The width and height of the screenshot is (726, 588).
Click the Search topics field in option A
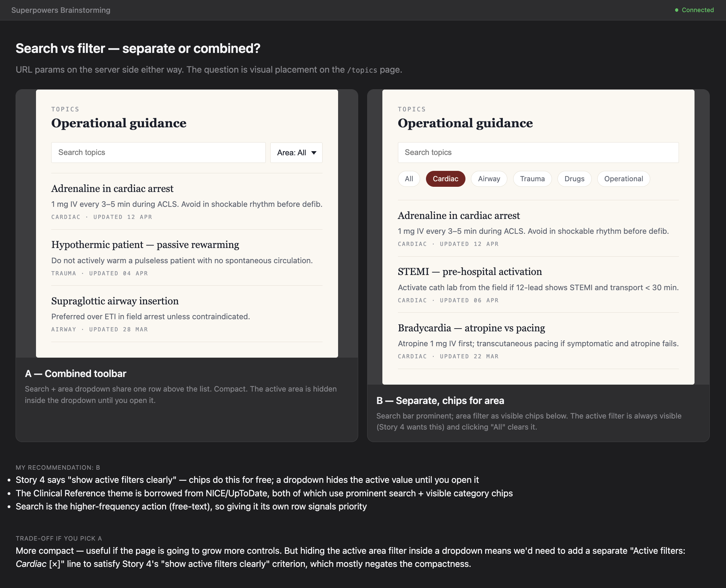pos(158,153)
